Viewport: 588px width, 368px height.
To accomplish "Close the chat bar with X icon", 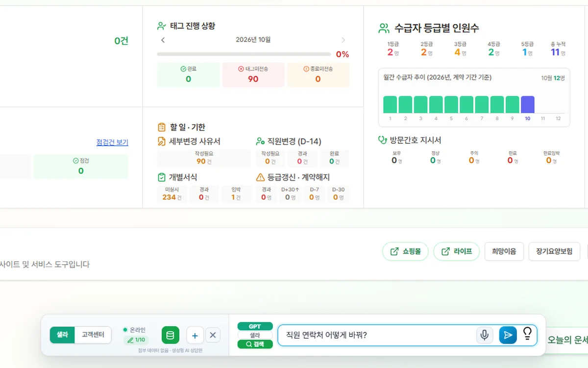I will click(213, 336).
